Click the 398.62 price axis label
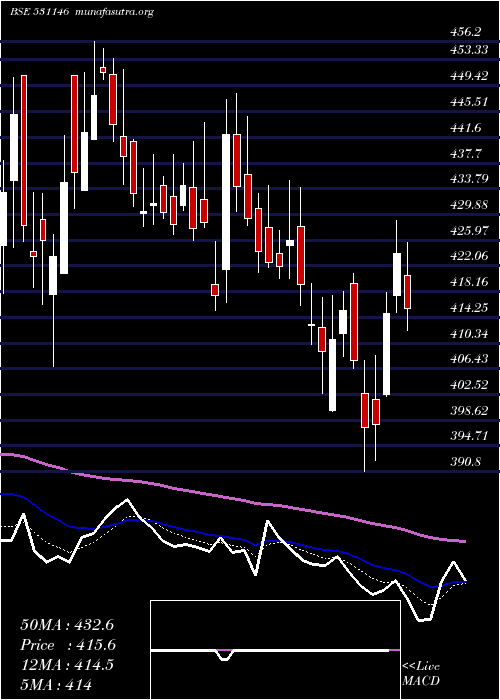This screenshot has width=500, height=700. 469,411
